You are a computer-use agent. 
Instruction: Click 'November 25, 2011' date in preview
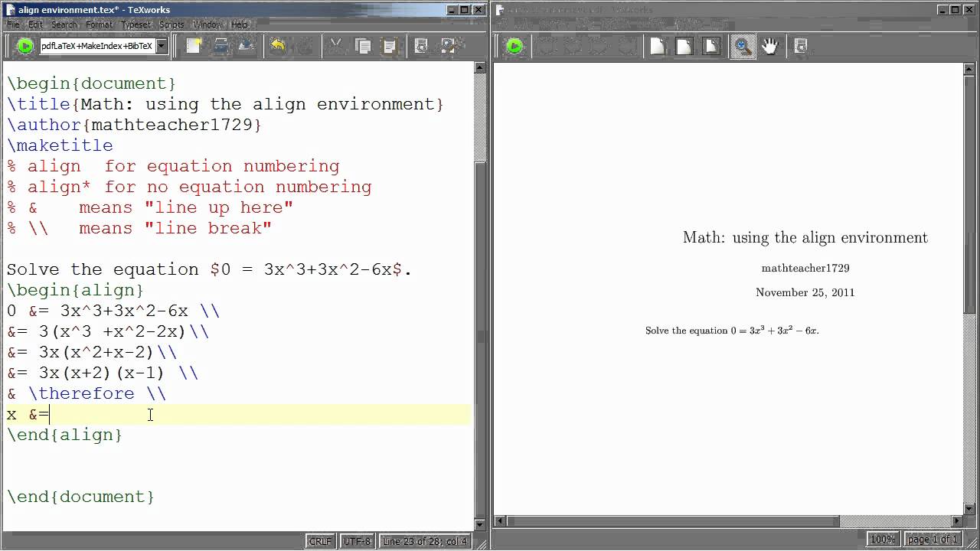(805, 292)
